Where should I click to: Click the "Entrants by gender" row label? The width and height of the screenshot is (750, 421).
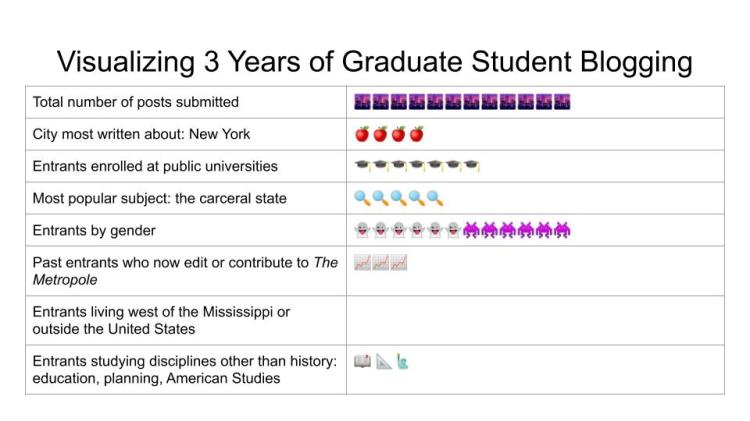pyautogui.click(x=94, y=230)
